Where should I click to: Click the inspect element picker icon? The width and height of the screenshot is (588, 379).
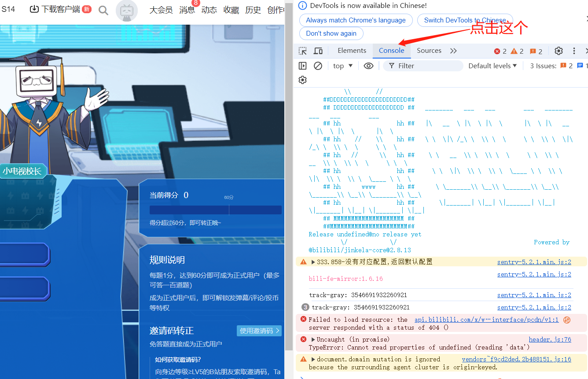click(303, 51)
